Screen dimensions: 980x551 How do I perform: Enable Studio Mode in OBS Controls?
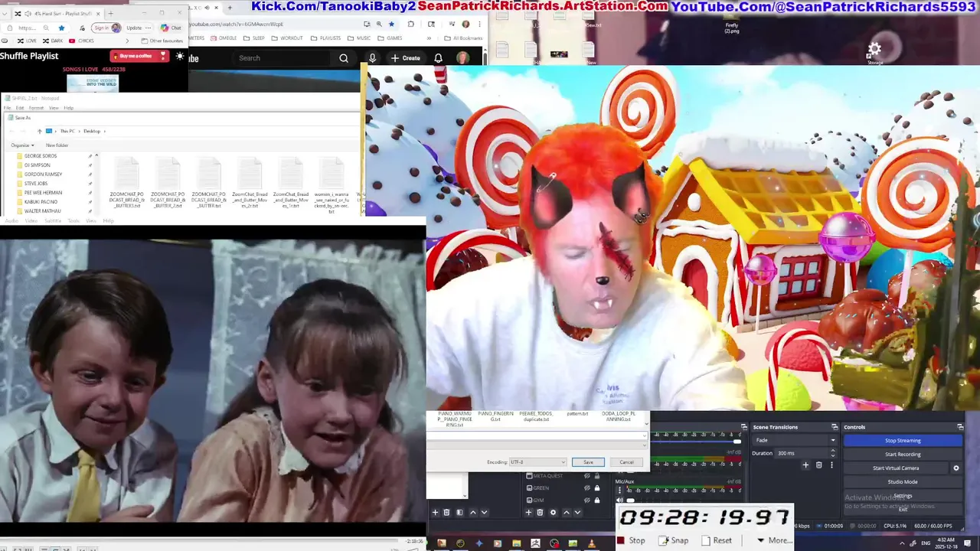(x=903, y=482)
